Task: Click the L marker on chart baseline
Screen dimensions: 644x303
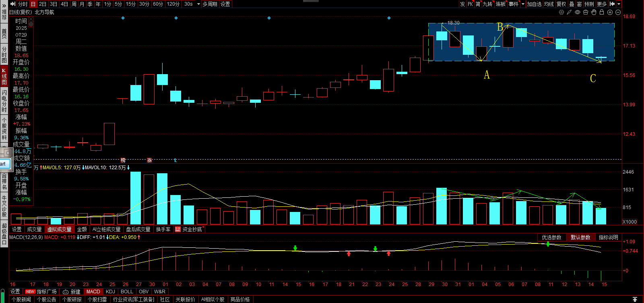Action: pyautogui.click(x=175, y=160)
